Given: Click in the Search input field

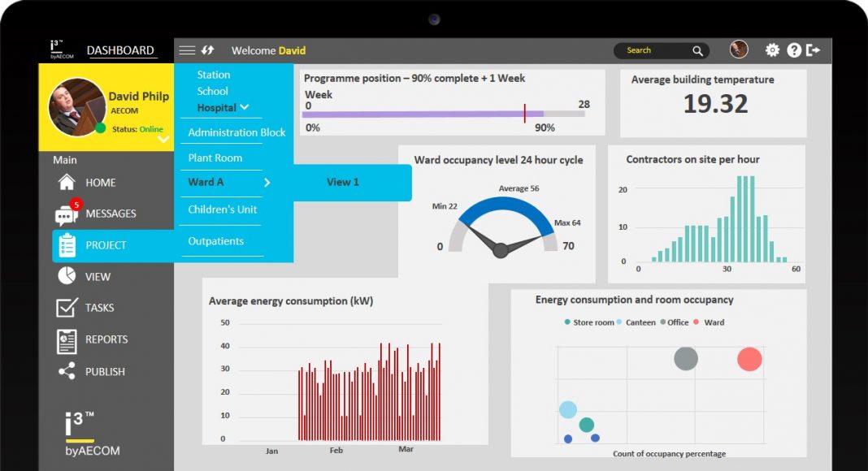Looking at the screenshot, I should click(654, 50).
